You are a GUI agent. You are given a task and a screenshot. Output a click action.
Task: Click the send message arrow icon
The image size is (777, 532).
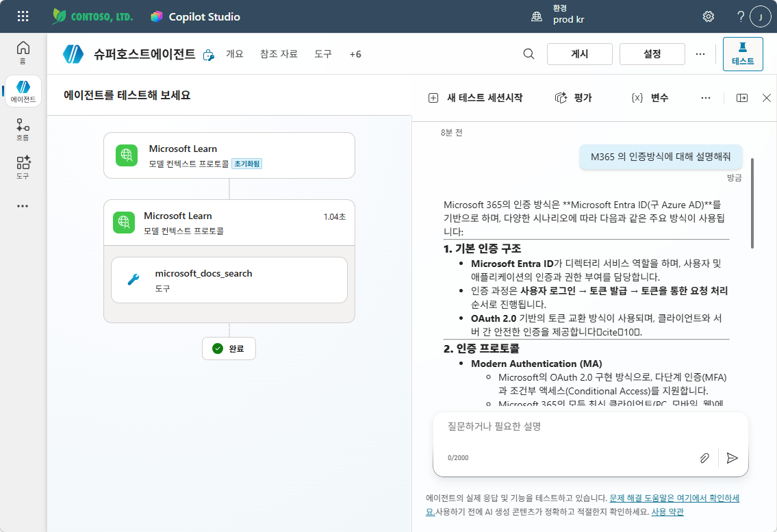tap(732, 458)
